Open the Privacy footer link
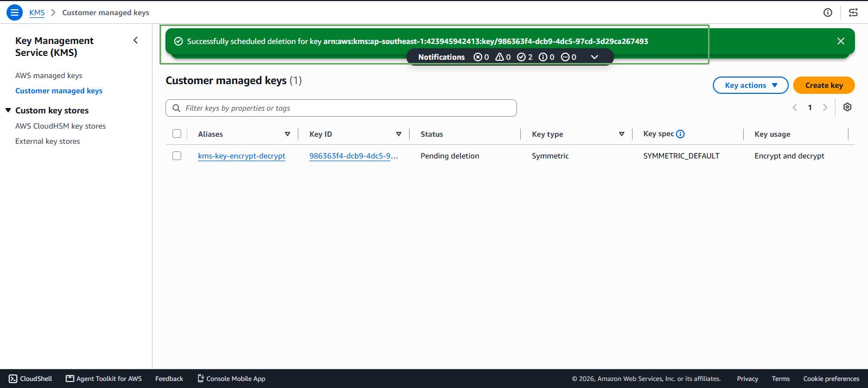This screenshot has height=388, width=868. pos(748,379)
